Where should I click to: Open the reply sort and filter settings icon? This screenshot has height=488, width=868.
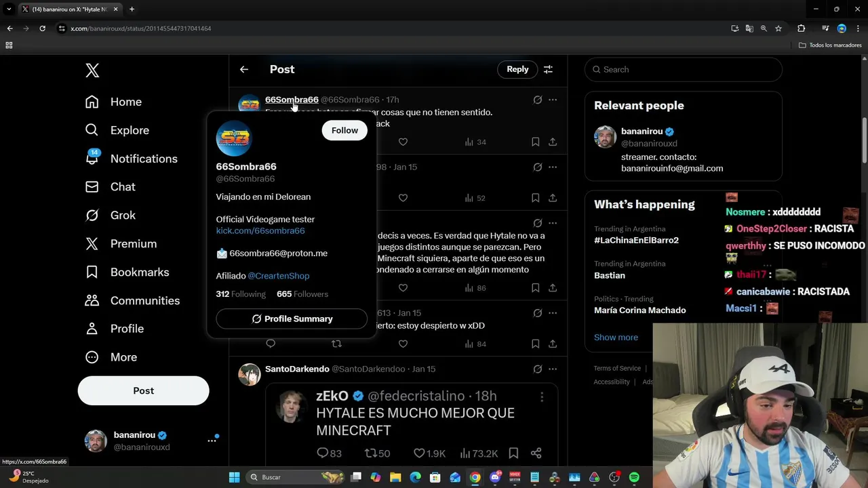point(548,69)
